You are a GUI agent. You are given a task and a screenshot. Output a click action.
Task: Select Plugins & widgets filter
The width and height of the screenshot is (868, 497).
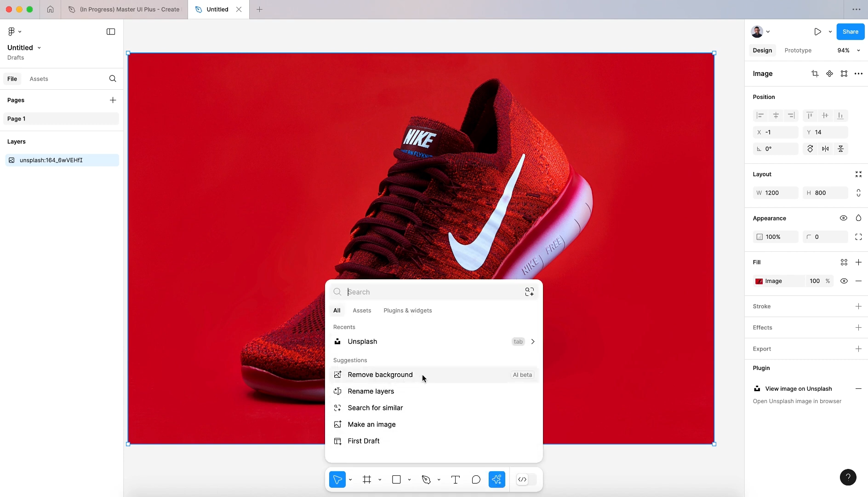[408, 311]
